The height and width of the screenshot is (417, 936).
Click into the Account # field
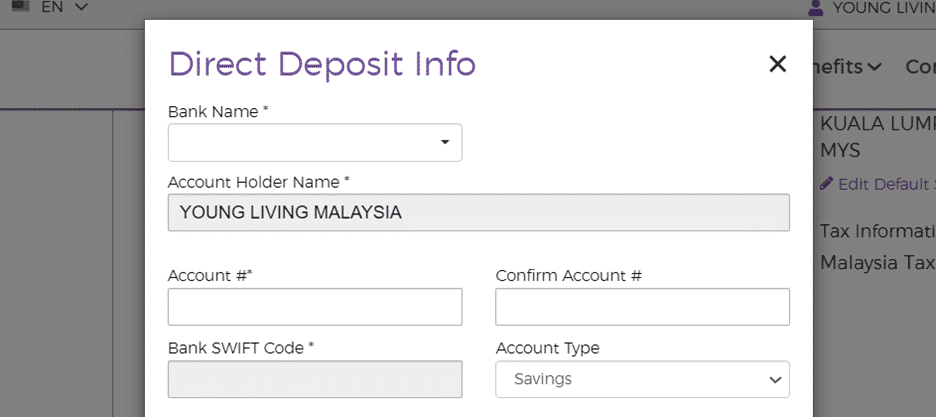pyautogui.click(x=314, y=307)
